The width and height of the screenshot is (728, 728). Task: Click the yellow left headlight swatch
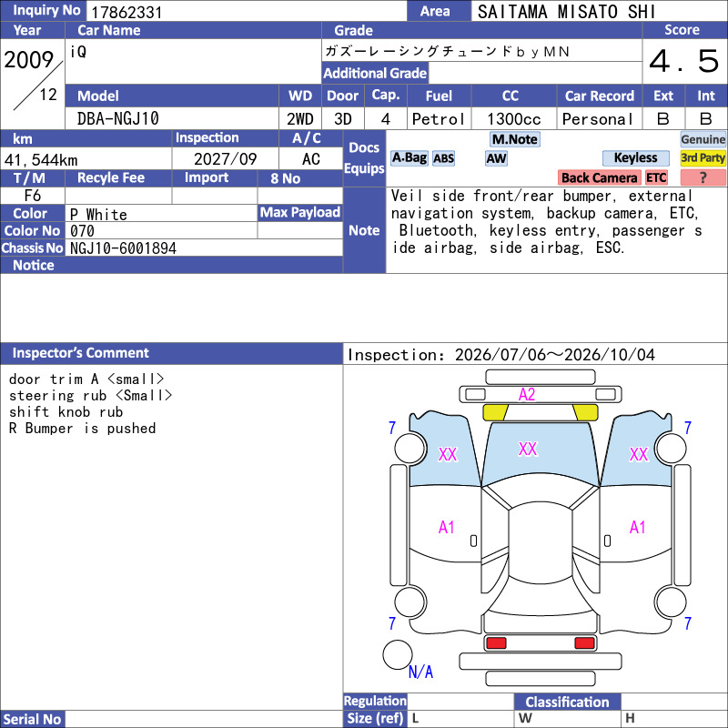[495, 412]
